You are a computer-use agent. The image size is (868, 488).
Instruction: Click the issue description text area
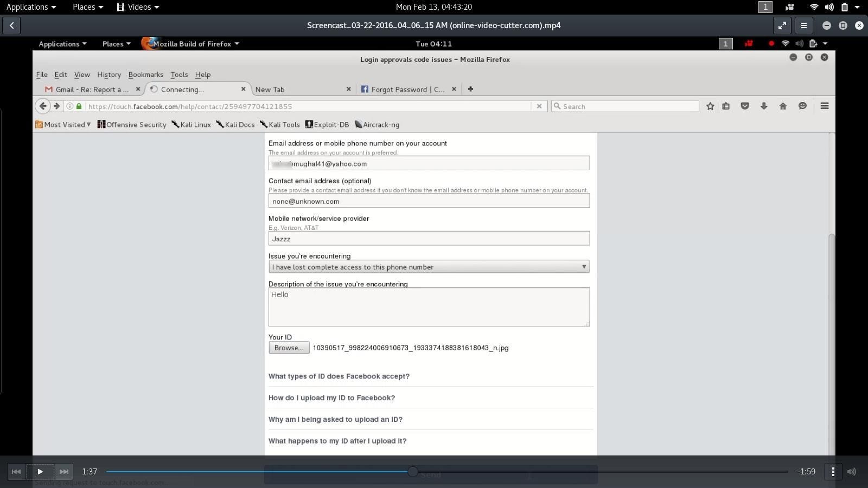429,307
